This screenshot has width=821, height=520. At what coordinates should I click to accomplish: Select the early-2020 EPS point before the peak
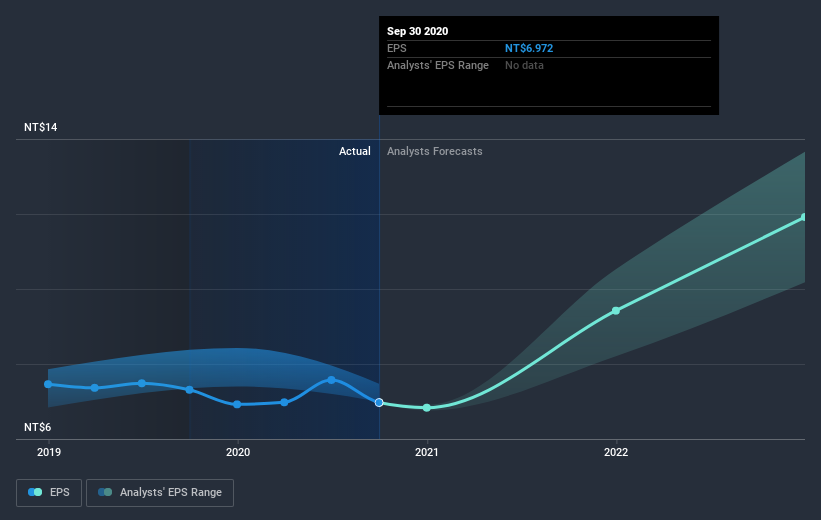coord(284,402)
